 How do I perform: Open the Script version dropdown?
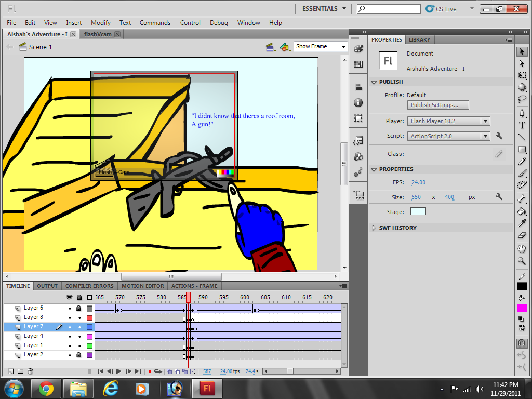[448, 136]
